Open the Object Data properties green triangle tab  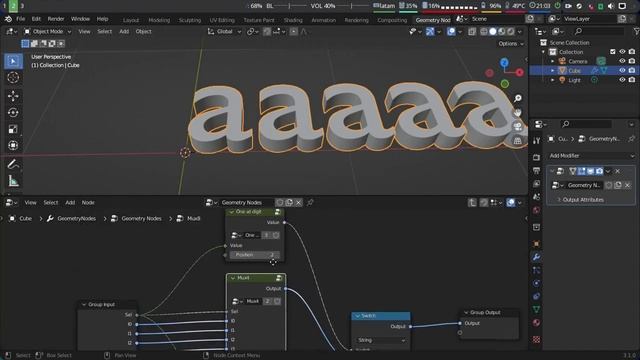536,309
